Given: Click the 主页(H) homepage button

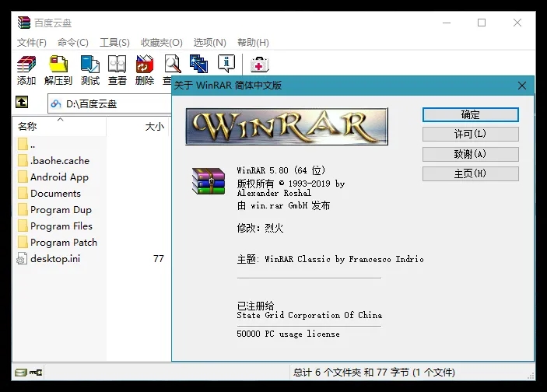Looking at the screenshot, I should [x=470, y=173].
